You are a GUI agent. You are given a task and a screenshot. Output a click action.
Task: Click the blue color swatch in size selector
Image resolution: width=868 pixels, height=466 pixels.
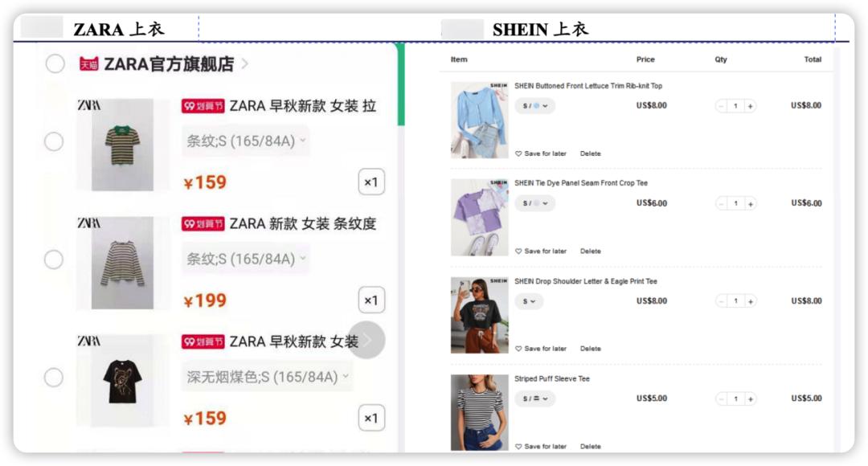click(x=536, y=106)
